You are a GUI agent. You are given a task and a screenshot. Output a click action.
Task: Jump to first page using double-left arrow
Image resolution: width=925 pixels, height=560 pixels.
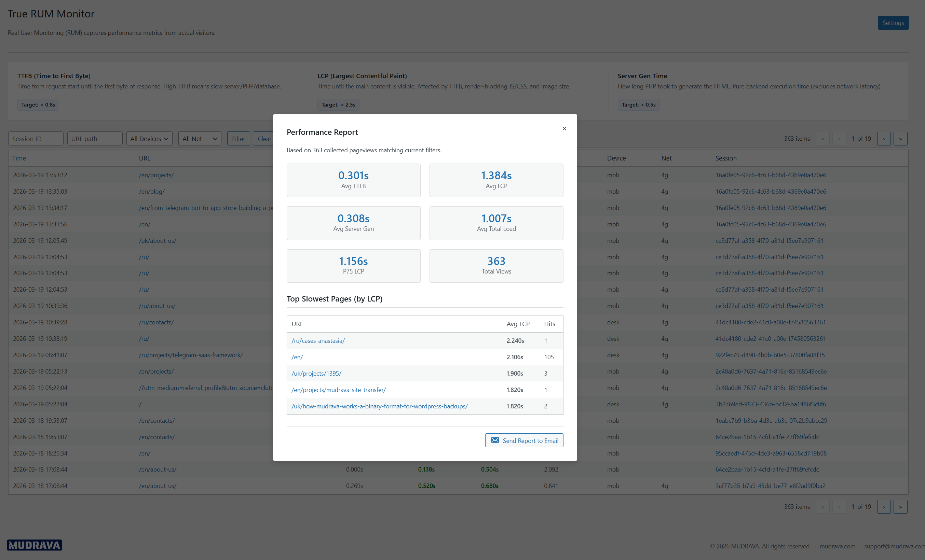(x=823, y=138)
